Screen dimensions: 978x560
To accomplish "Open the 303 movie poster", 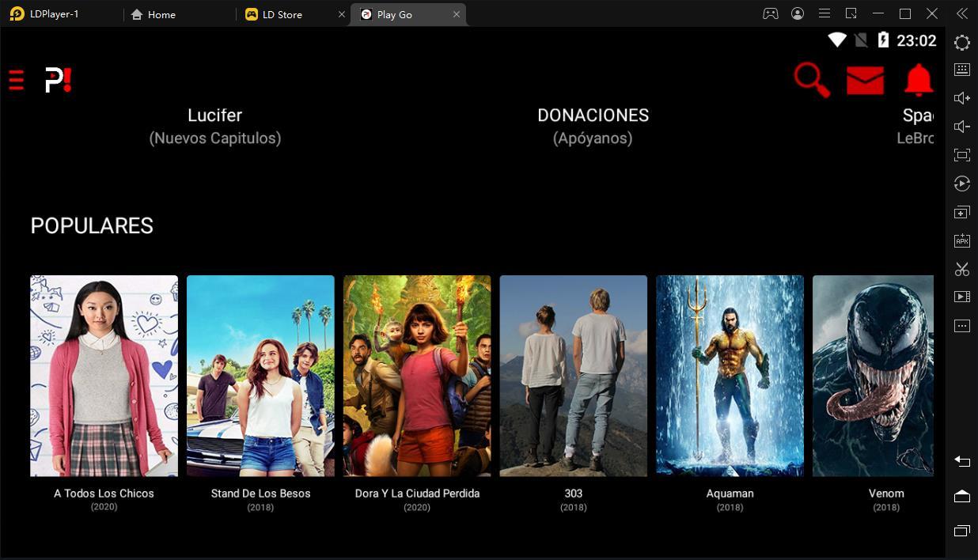I will click(x=574, y=376).
